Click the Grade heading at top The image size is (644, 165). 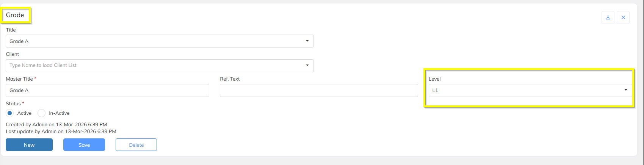(x=15, y=15)
